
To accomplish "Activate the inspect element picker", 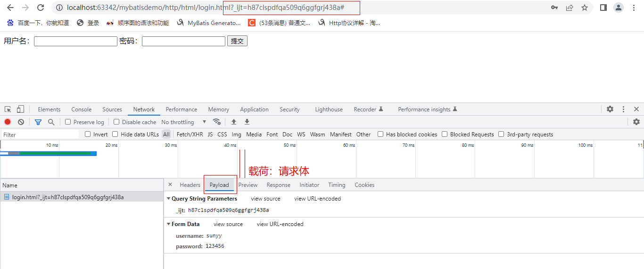I will [x=8, y=109].
